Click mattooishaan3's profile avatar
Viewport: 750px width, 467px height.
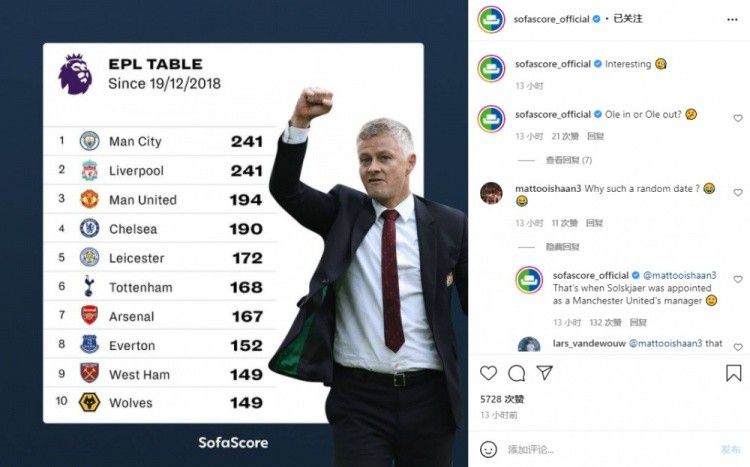tap(491, 193)
